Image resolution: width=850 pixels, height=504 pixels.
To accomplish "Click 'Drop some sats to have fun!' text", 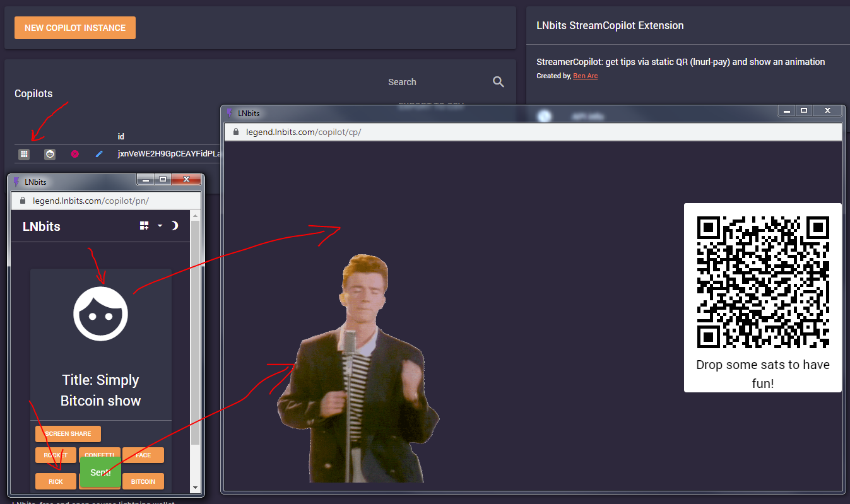I will (763, 373).
